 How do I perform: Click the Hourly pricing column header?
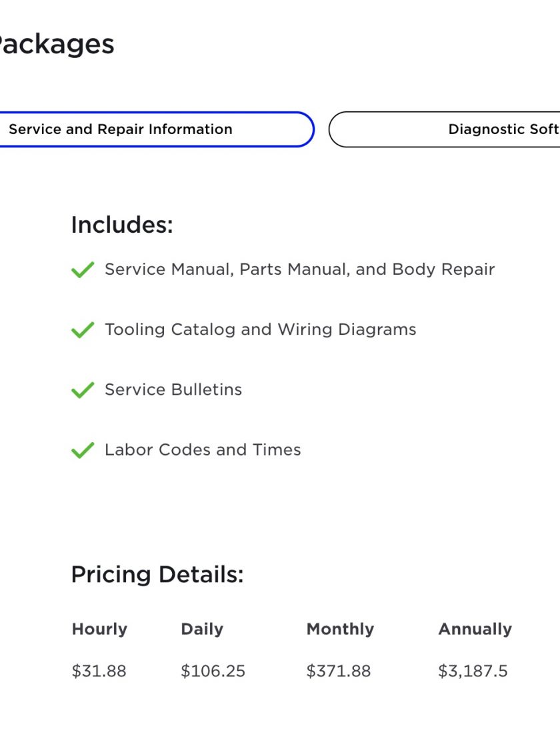[99, 630]
